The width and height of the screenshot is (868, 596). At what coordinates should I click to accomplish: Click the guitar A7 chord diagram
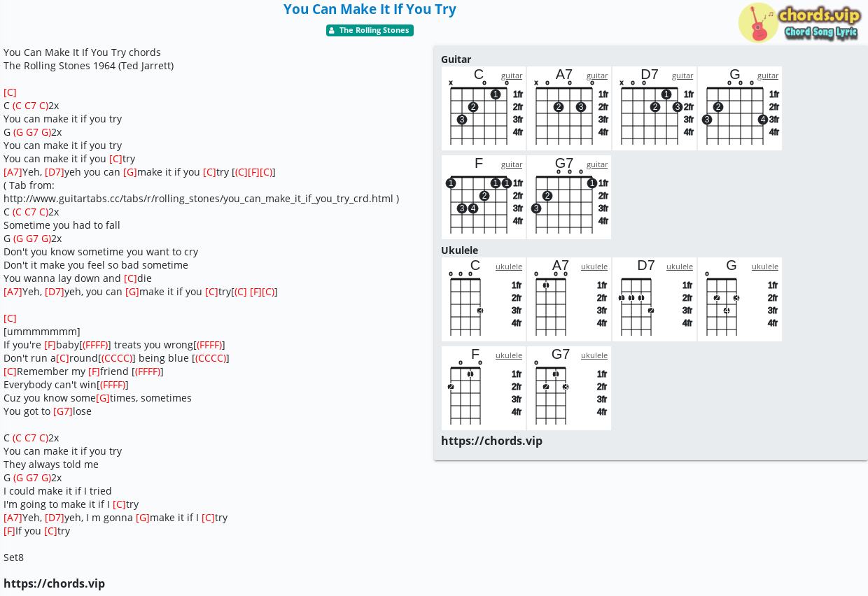pos(569,108)
